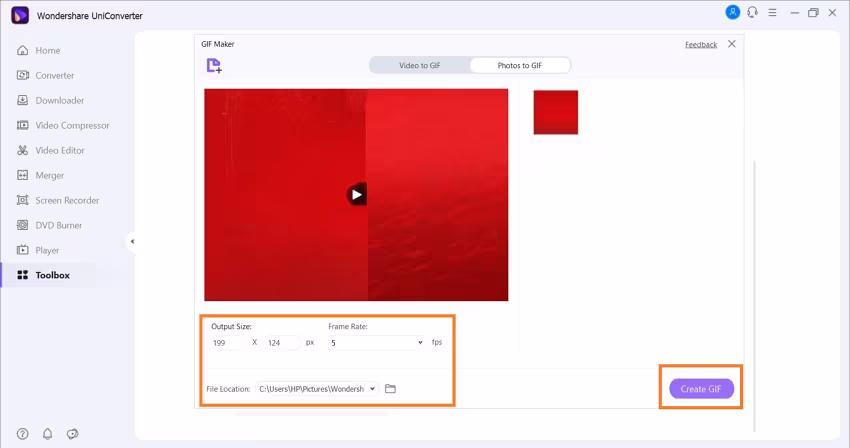Click the 'GIF Maker' title text

218,44
